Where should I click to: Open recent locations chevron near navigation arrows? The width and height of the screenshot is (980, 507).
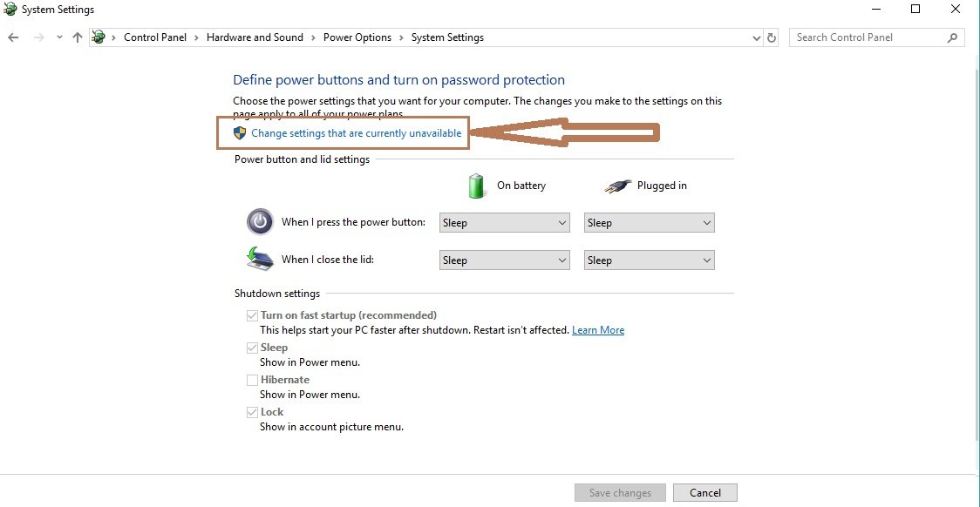tap(59, 37)
